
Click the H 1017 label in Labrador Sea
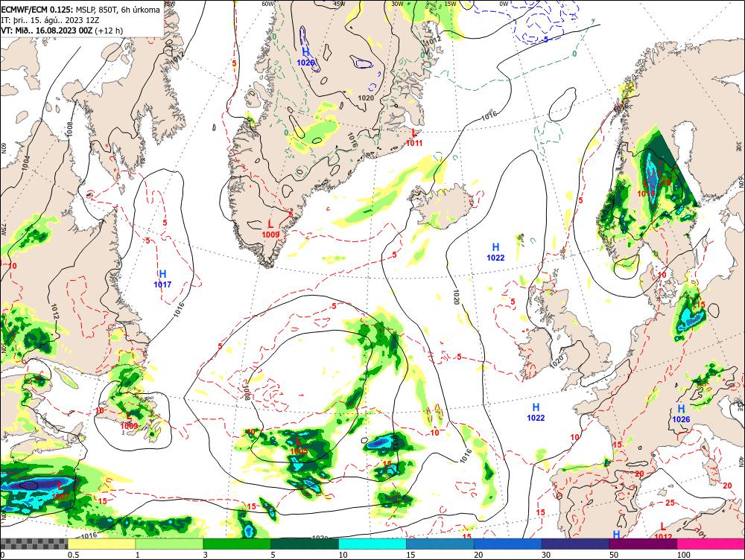[x=162, y=279]
